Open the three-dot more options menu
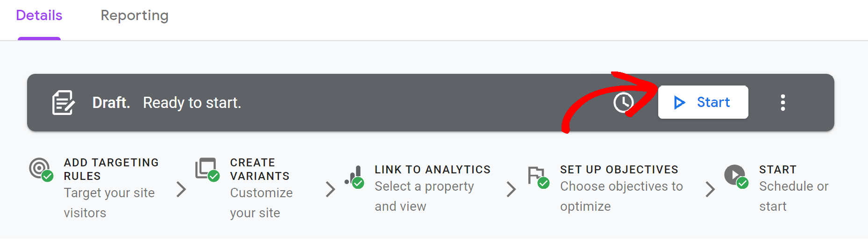Viewport: 868px width, 243px height. click(783, 102)
